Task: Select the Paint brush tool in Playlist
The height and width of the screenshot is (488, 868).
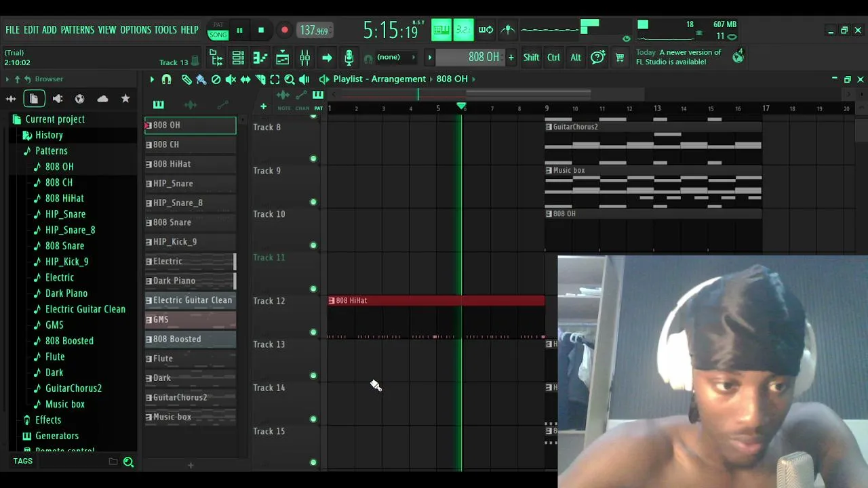Action: (x=201, y=79)
